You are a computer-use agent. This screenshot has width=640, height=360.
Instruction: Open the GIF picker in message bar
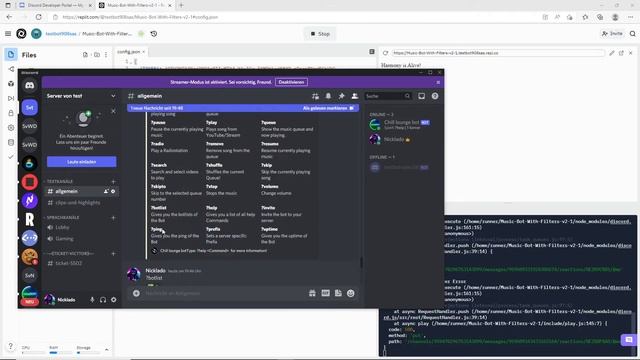325,293
